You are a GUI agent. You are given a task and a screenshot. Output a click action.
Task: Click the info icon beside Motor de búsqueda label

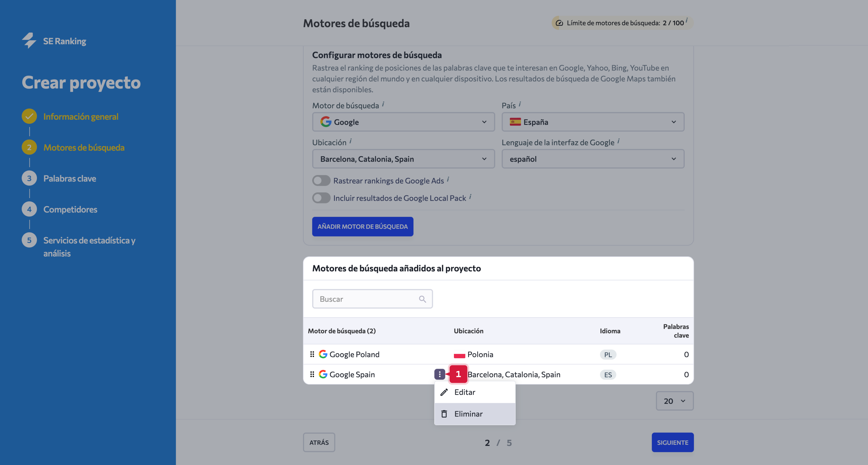383,104
